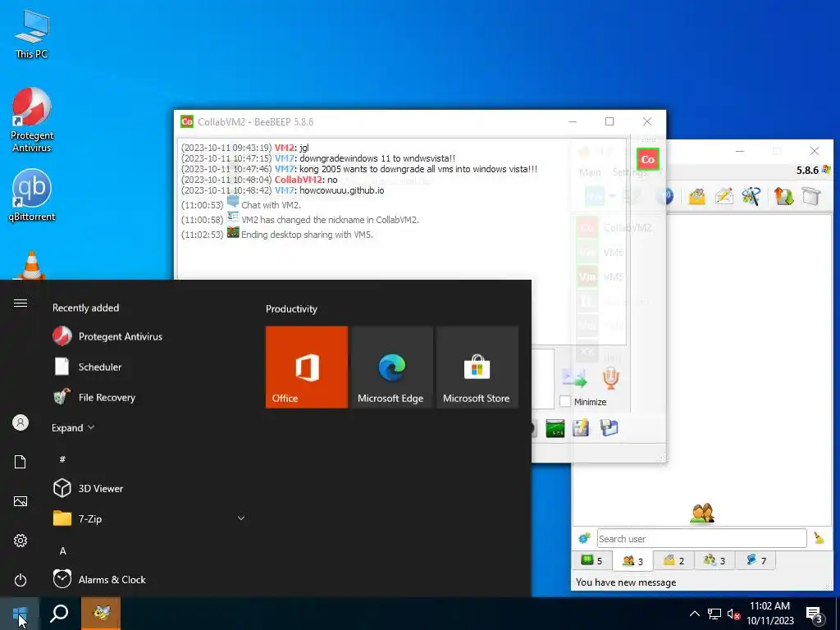The height and width of the screenshot is (630, 840).
Task: Open the network tools icon in BeeBEEP toolbar
Action: (751, 197)
